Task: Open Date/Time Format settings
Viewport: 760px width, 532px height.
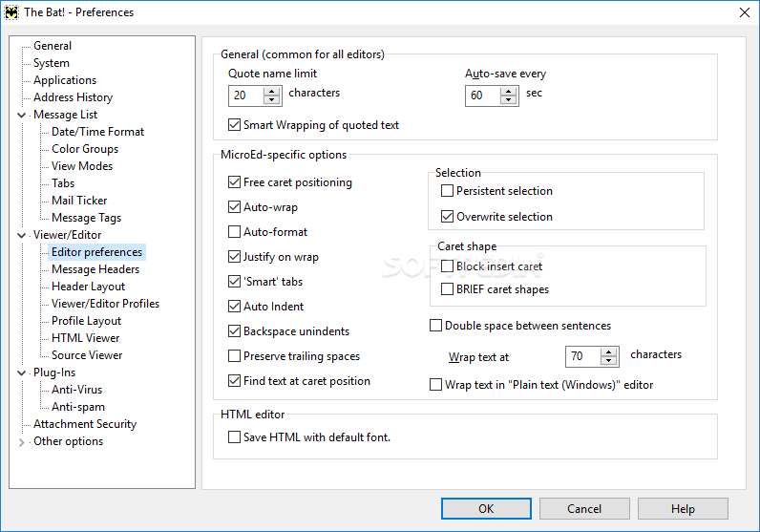Action: click(x=98, y=132)
